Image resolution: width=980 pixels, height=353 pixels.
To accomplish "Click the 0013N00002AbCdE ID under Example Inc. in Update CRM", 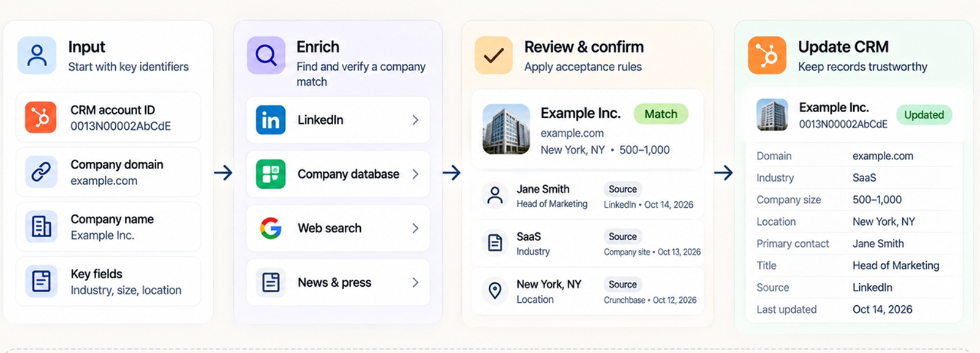I will tap(843, 124).
